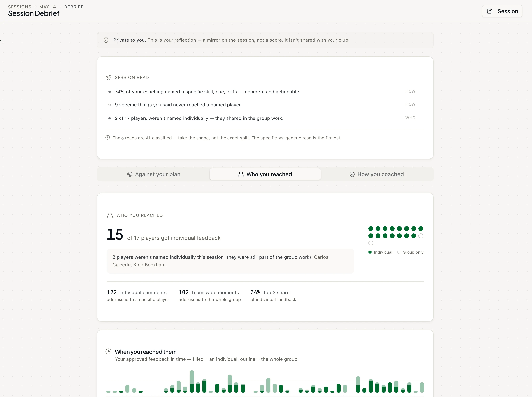
Task: Click the brain icon on How you coached
Action: pos(352,174)
